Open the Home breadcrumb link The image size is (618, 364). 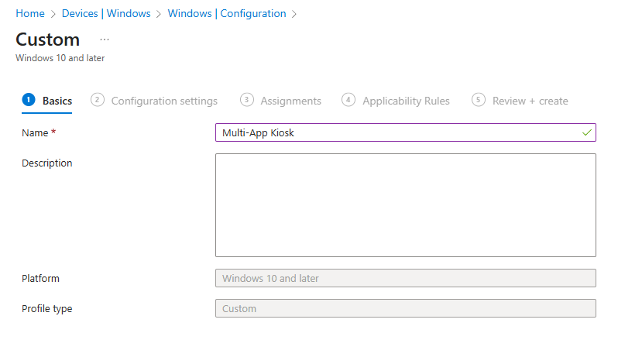[x=30, y=13]
